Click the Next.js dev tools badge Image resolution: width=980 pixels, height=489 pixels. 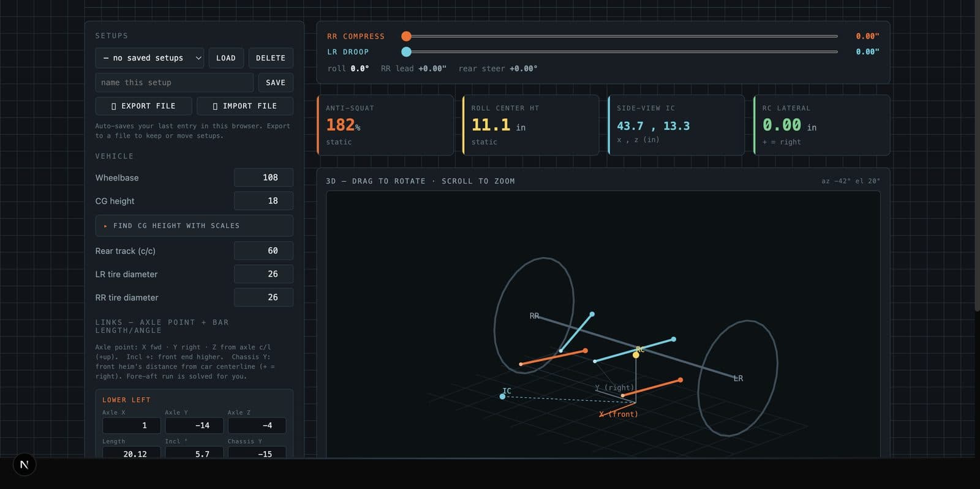tap(24, 465)
